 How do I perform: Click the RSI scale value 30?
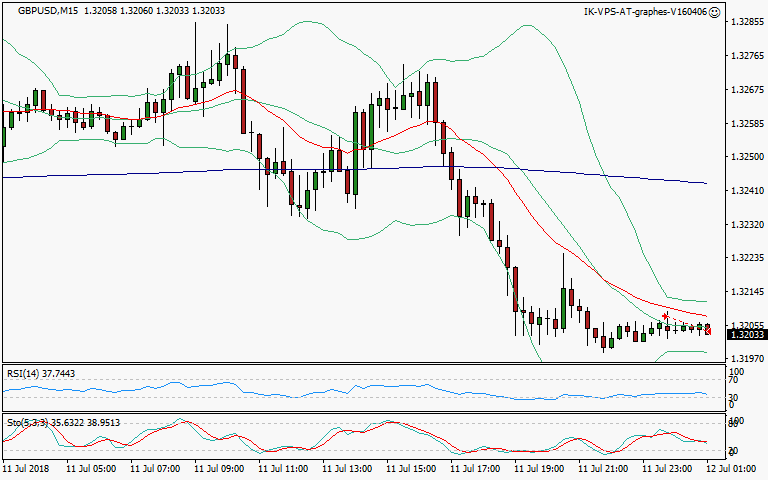(x=734, y=397)
